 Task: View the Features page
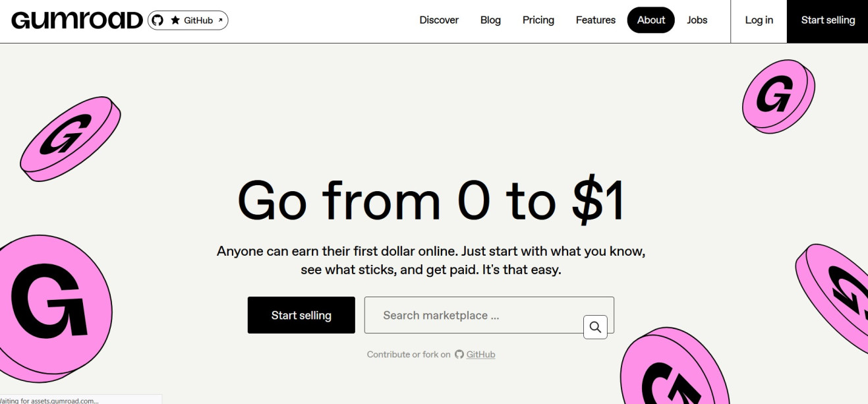click(x=596, y=20)
